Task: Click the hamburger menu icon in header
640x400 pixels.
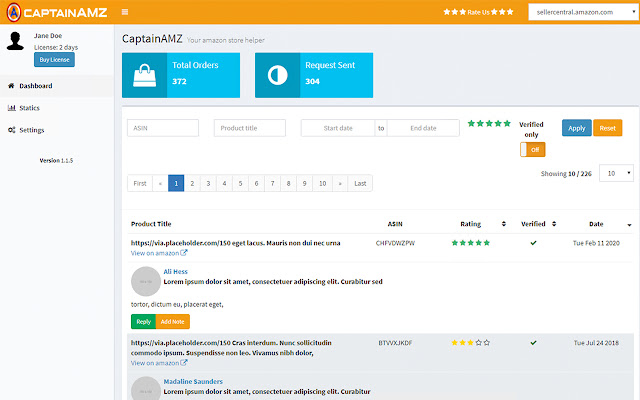Action: tap(124, 12)
